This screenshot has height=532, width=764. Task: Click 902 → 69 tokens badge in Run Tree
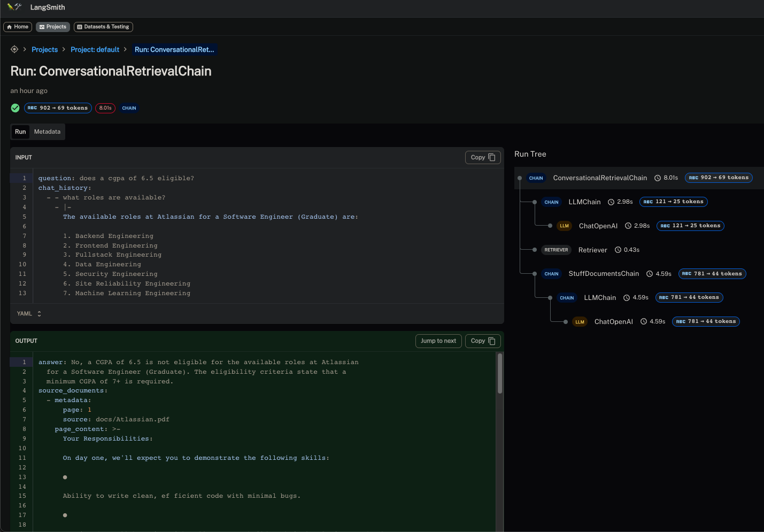pos(719,178)
